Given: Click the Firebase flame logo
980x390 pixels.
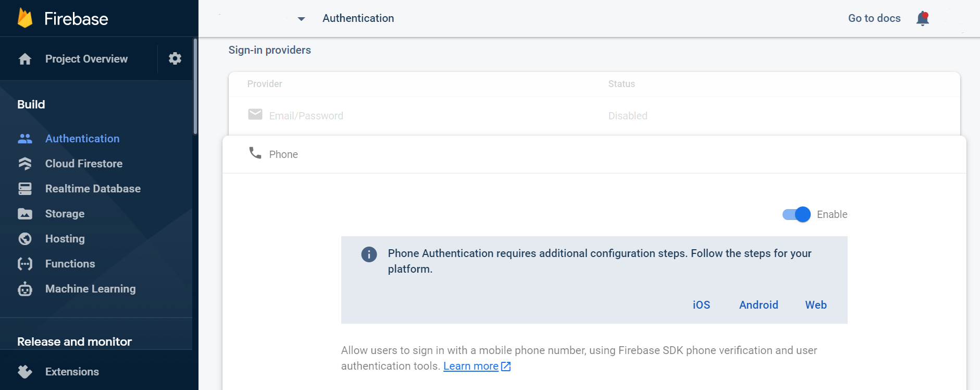Looking at the screenshot, I should tap(25, 18).
